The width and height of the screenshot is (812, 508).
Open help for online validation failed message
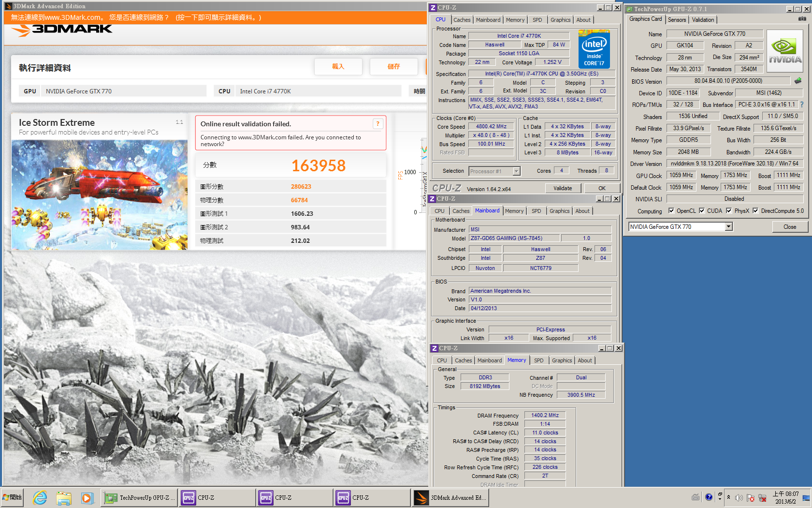coord(378,124)
